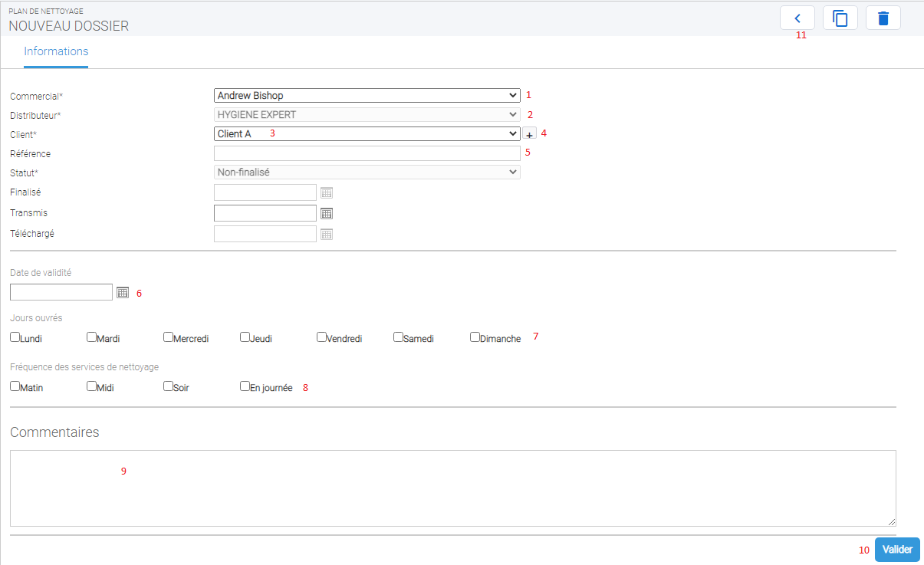
Task: Open the calendar picker for Transmis
Action: 327,214
